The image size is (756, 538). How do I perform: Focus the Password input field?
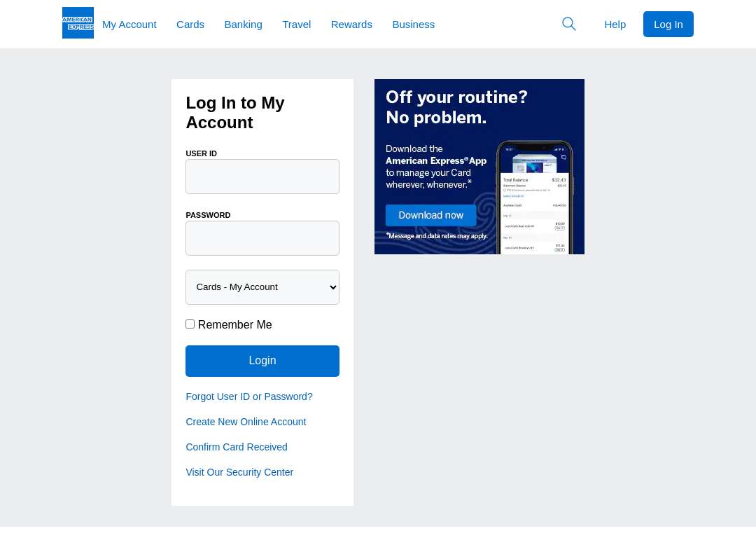pos(262,238)
